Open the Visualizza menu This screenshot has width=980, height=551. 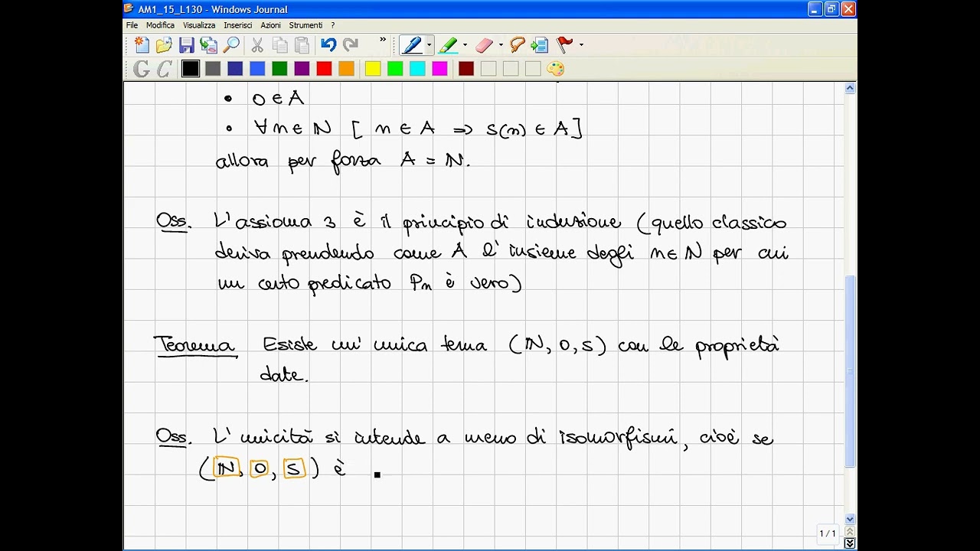point(199,25)
